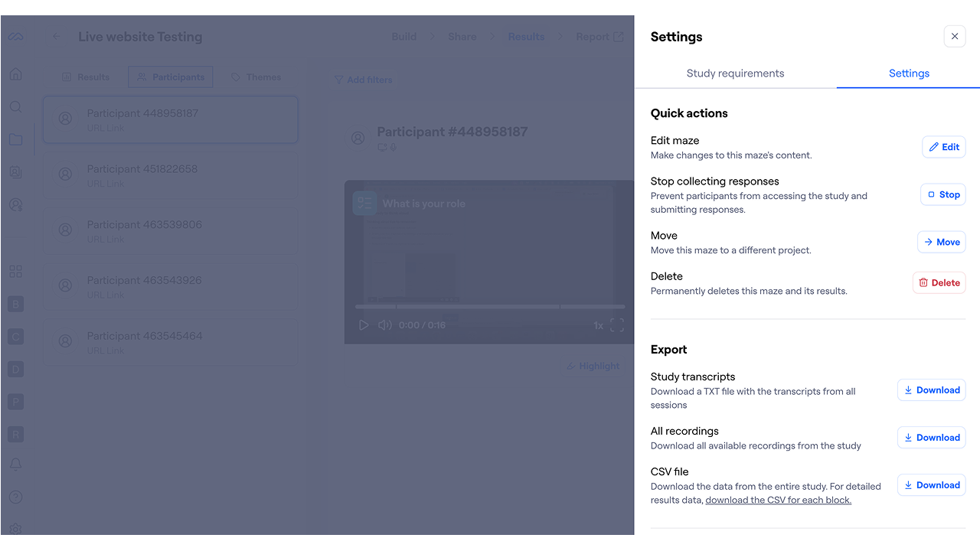Select Participant 448958187 in the list
Image resolution: width=980 pixels, height=551 pixels.
(x=170, y=119)
